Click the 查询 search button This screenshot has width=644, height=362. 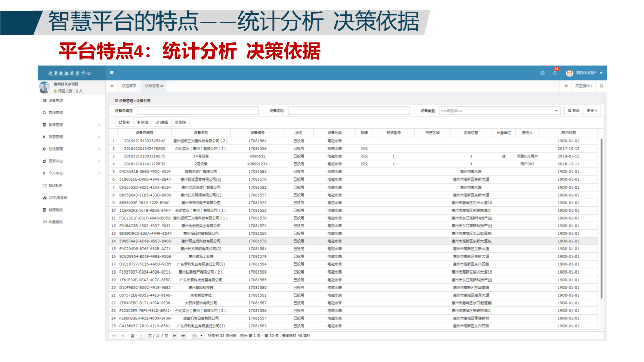tap(574, 111)
